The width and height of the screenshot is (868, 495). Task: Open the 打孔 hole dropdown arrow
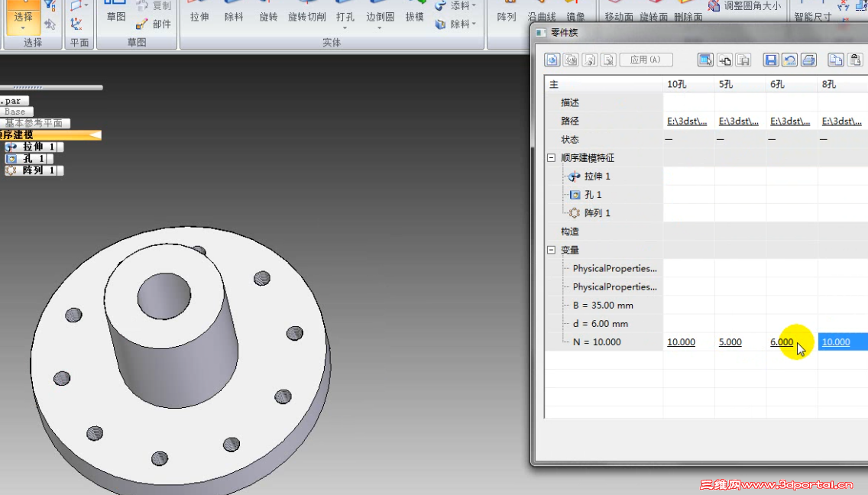(345, 28)
